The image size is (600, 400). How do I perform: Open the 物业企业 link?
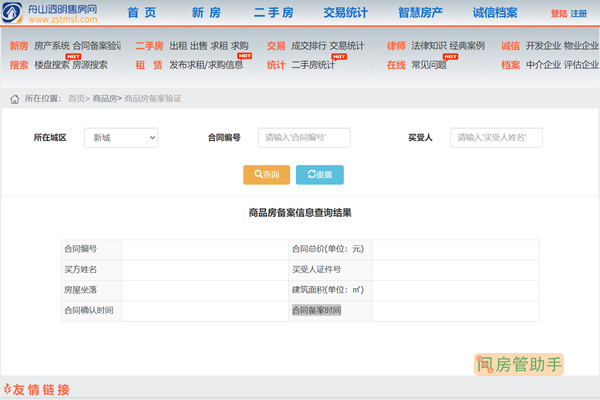click(x=581, y=46)
